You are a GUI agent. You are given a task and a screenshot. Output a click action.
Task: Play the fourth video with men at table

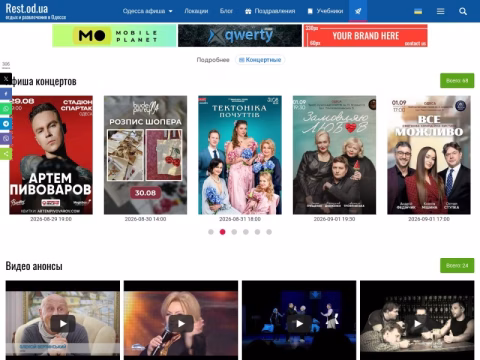point(417,323)
